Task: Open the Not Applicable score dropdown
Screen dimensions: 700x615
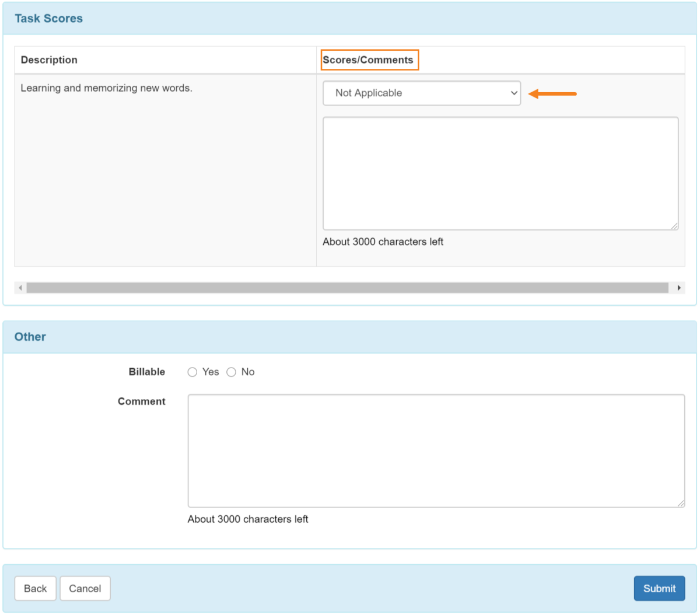Action: click(421, 93)
